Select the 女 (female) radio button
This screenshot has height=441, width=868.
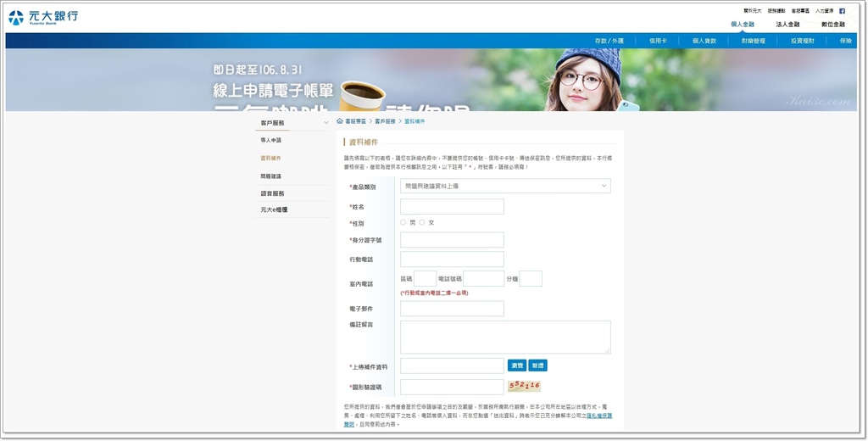point(422,222)
